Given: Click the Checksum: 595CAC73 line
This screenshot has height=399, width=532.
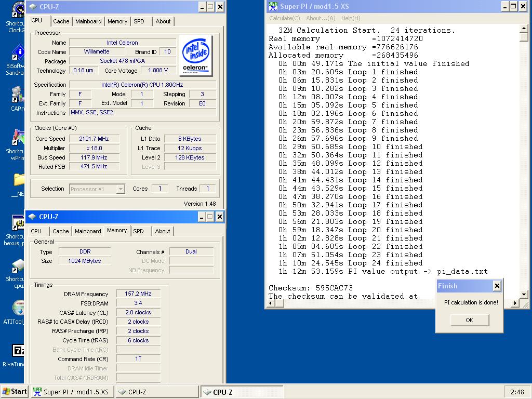Looking at the screenshot, I should pyautogui.click(x=311, y=288).
